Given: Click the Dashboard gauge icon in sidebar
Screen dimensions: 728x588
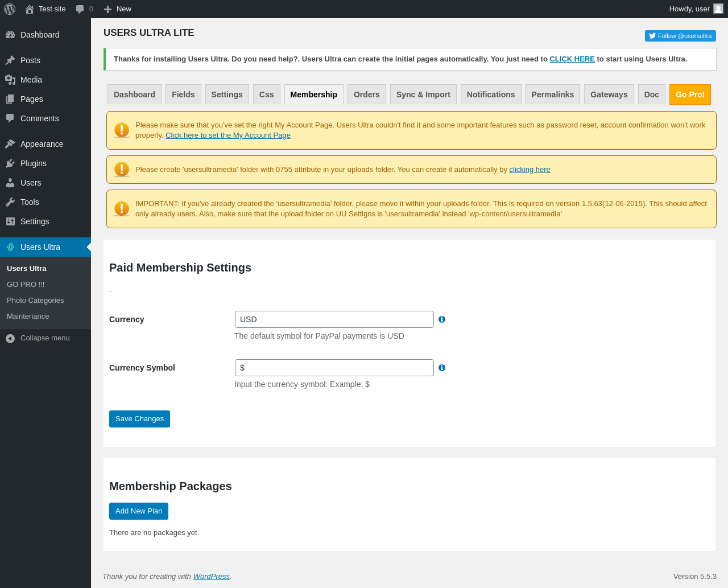Looking at the screenshot, I should pyautogui.click(x=10, y=35).
